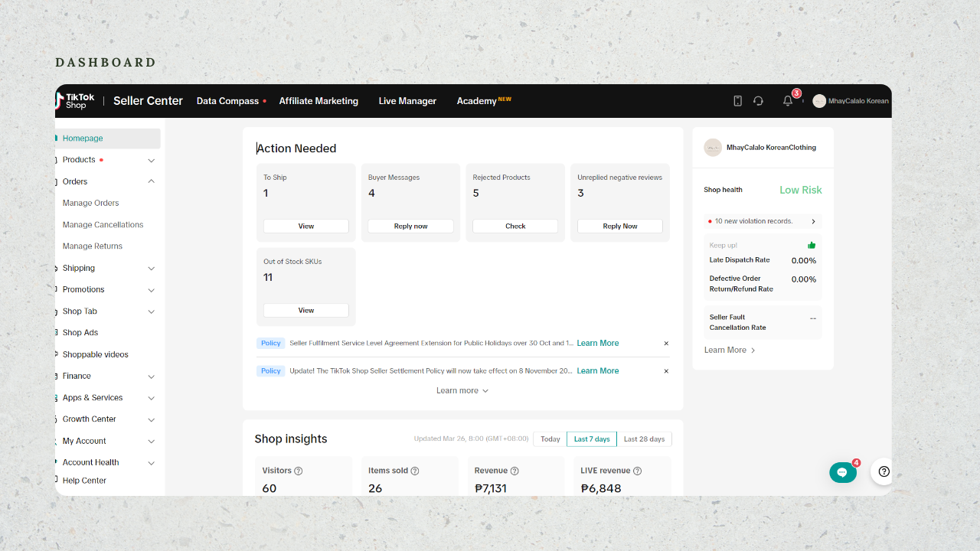Open Manage Returns in sidebar
This screenshot has height=551, width=980.
coord(93,246)
